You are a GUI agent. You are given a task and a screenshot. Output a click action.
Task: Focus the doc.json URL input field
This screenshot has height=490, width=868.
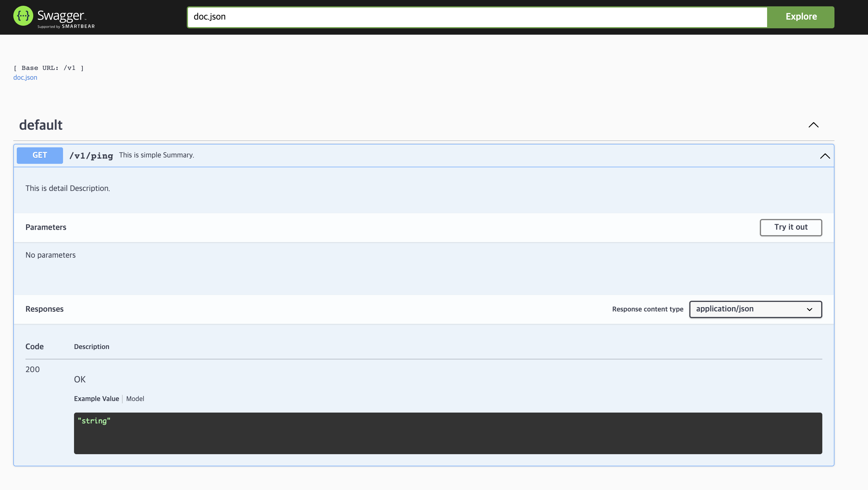pyautogui.click(x=477, y=17)
